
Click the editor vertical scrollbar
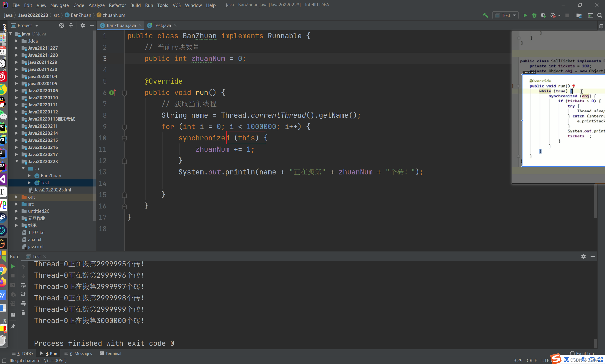(595, 201)
